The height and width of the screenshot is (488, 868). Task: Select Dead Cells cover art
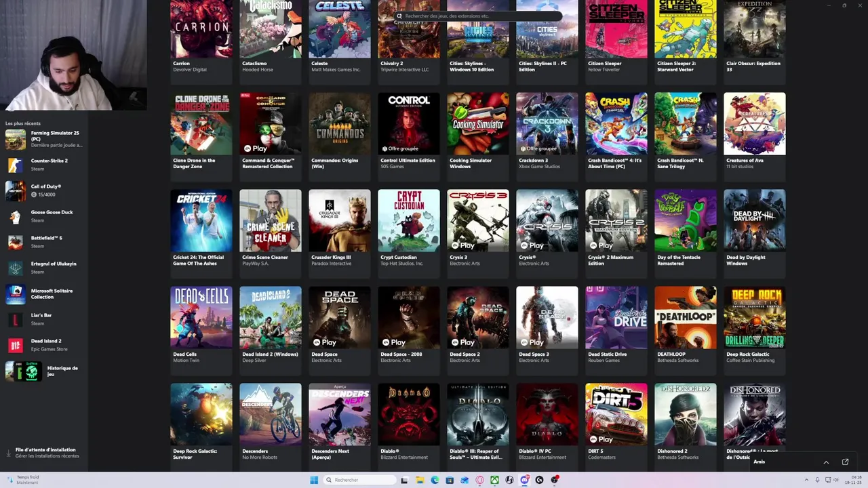click(x=201, y=317)
